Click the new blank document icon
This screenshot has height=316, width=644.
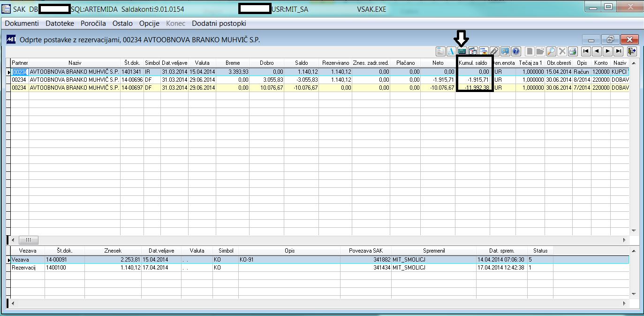(x=530, y=51)
